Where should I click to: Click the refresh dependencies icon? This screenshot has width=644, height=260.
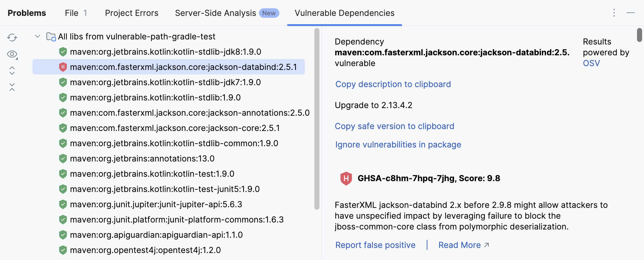click(x=12, y=38)
